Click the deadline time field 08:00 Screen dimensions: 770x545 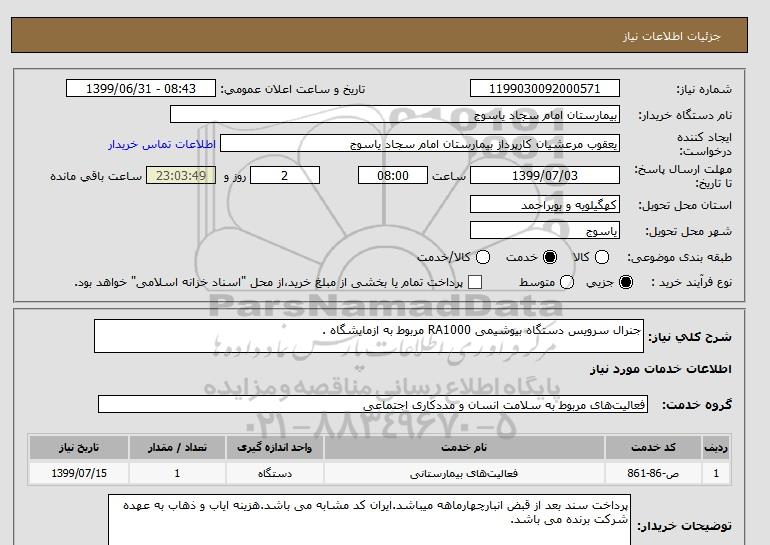click(393, 175)
